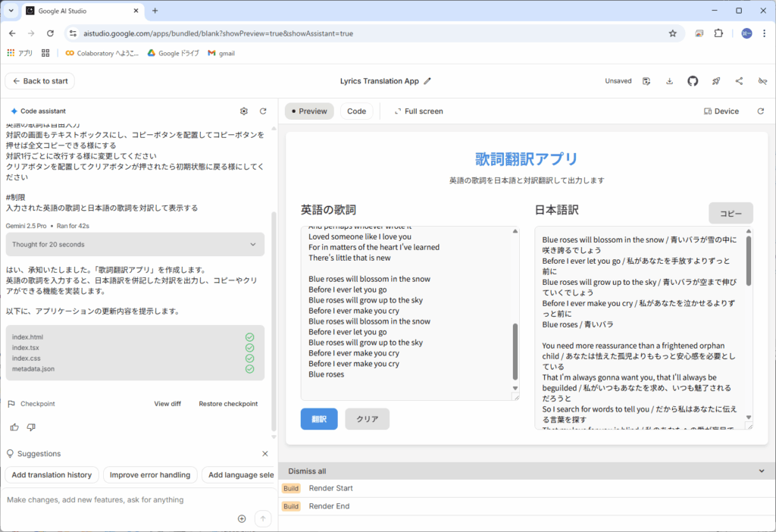Click the English lyrics scrollbar thumb

[x=515, y=352]
